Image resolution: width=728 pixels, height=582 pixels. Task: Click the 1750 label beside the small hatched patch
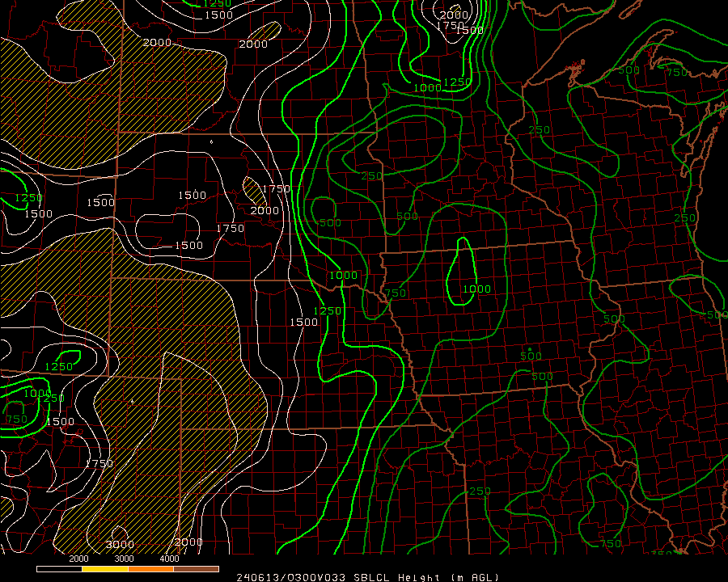click(276, 189)
